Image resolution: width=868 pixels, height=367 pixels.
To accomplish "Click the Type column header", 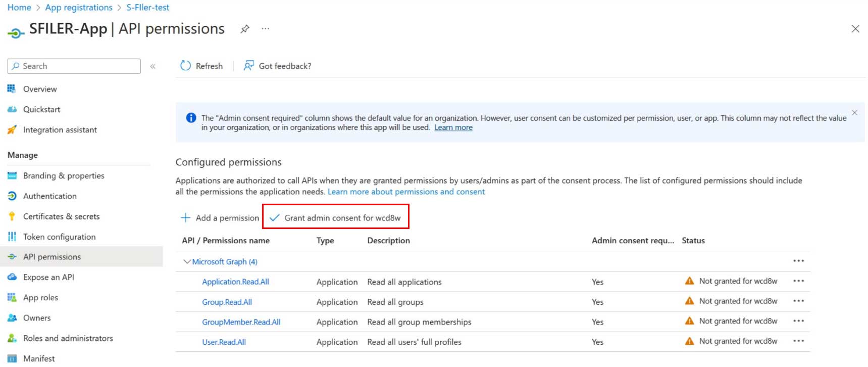I will point(325,241).
